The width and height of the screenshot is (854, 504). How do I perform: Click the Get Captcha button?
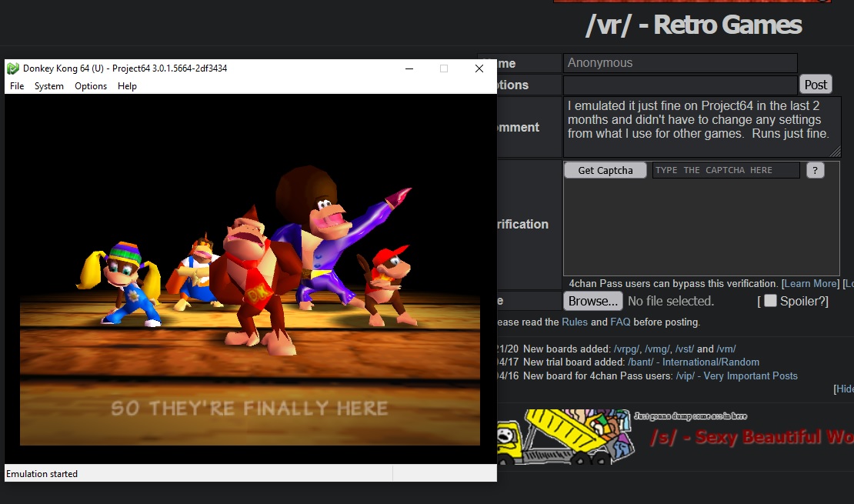(x=605, y=170)
